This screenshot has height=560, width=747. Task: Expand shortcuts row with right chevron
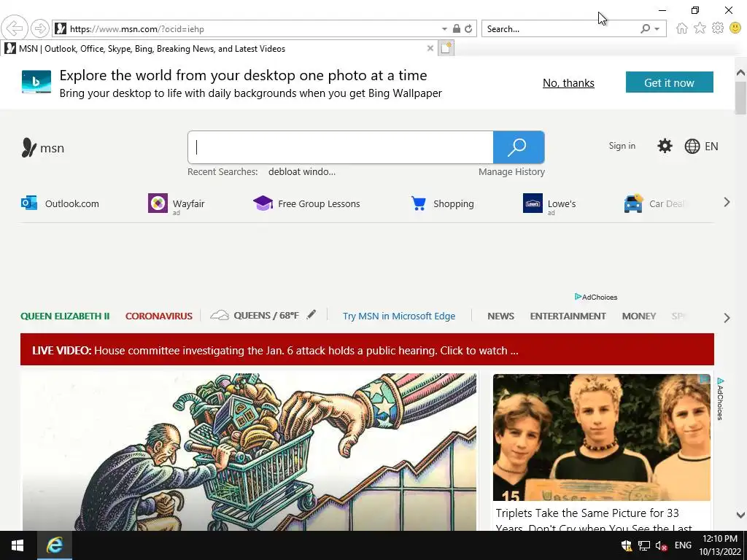(x=727, y=203)
